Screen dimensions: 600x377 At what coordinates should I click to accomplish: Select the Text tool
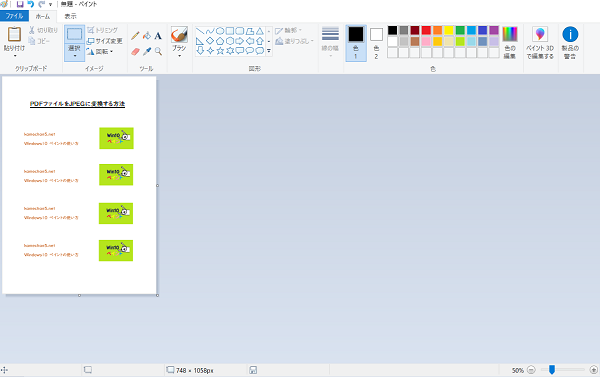[158, 36]
